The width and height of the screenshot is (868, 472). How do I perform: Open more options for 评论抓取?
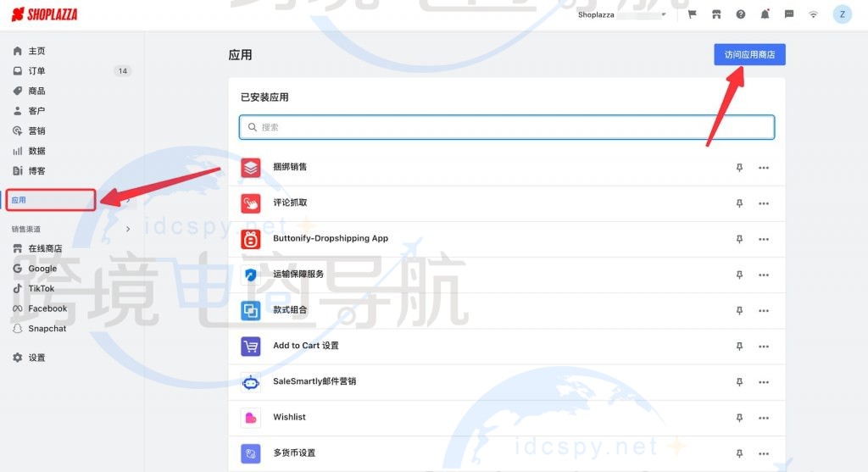pos(764,203)
